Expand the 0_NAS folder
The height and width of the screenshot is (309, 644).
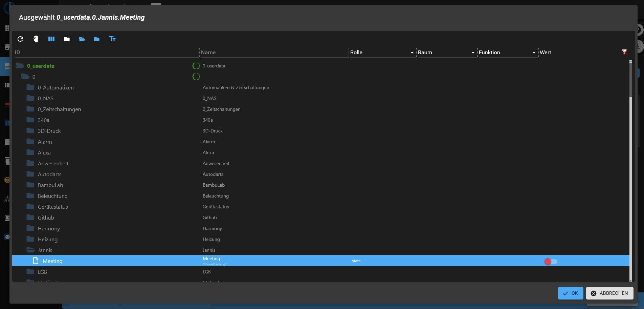[x=30, y=98]
